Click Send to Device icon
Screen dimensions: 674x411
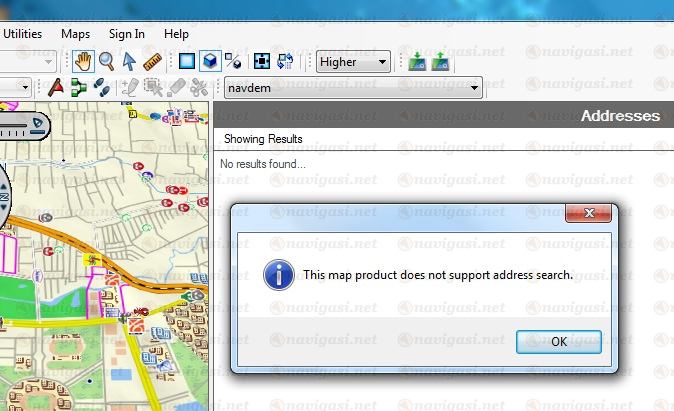click(418, 62)
